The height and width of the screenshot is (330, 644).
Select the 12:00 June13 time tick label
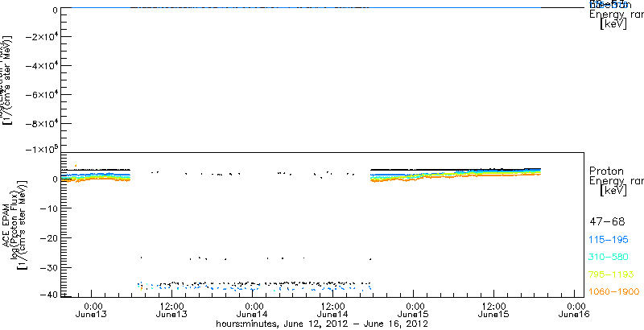click(x=171, y=311)
